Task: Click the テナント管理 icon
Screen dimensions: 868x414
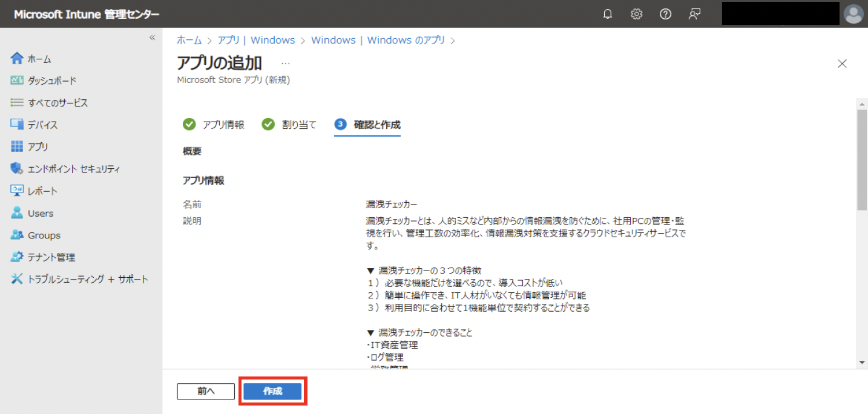Action: pyautogui.click(x=17, y=257)
